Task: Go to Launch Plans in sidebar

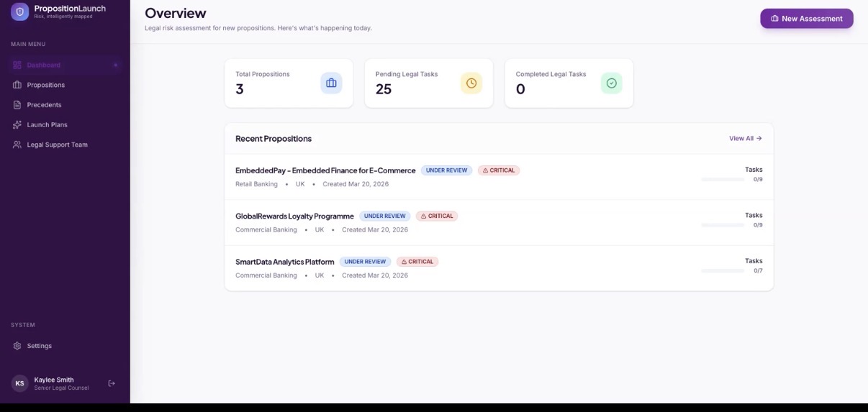Action: [48, 124]
